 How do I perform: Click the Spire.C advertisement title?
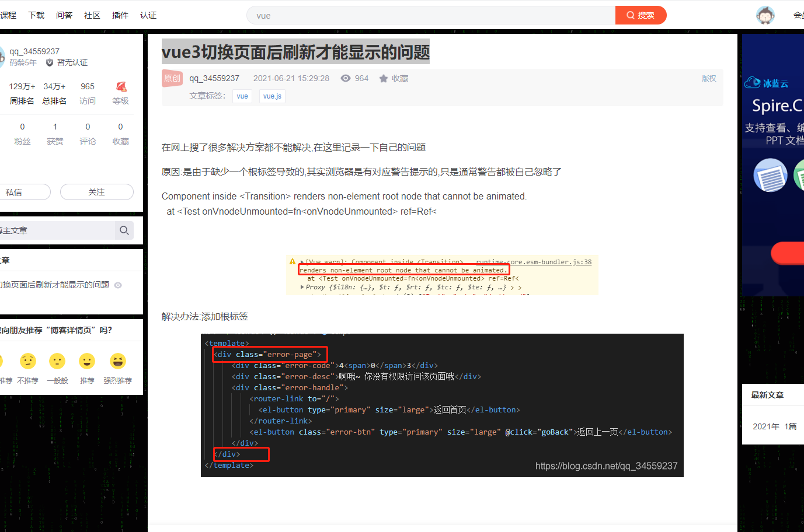[778, 106]
